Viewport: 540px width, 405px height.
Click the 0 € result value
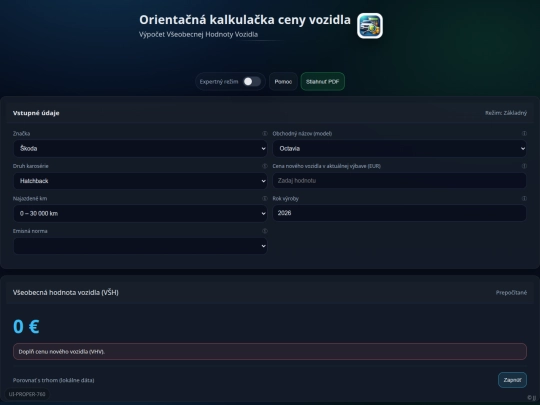click(26, 326)
